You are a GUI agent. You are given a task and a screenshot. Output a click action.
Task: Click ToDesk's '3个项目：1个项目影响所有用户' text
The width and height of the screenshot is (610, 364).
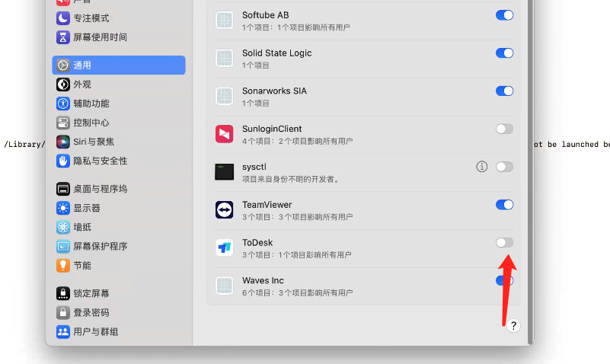(297, 255)
